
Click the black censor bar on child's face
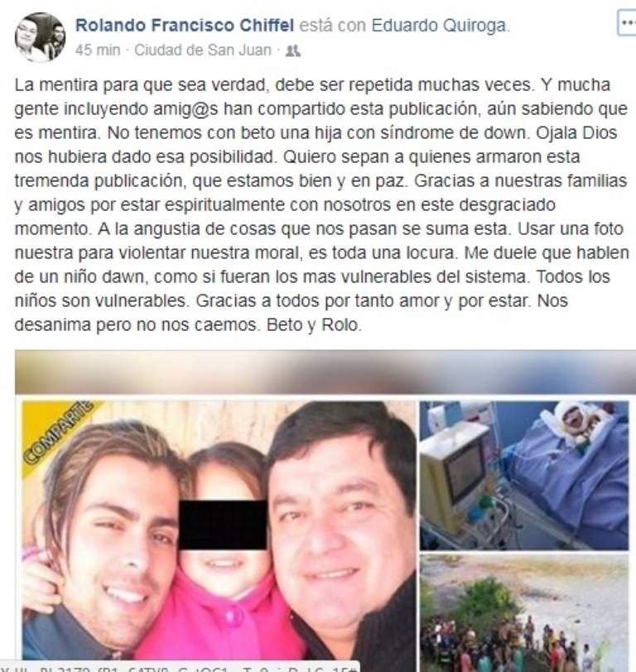(x=223, y=525)
